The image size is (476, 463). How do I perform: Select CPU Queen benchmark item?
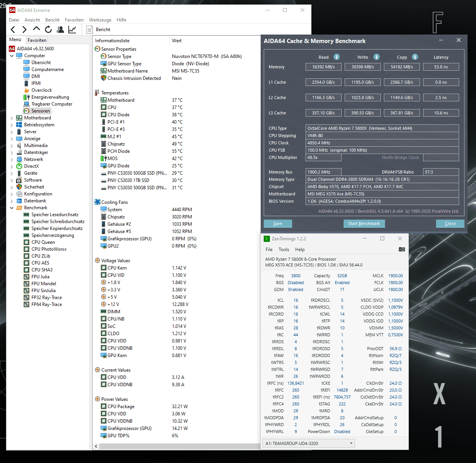(43, 242)
